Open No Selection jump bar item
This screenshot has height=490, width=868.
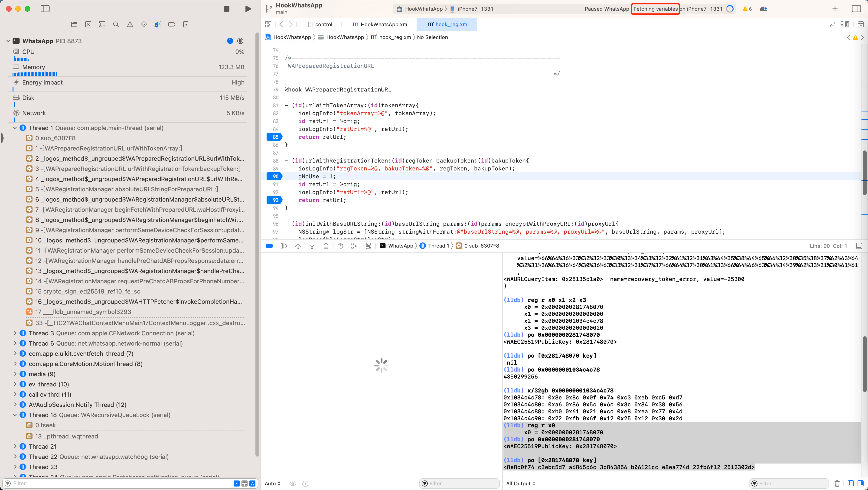pos(432,37)
